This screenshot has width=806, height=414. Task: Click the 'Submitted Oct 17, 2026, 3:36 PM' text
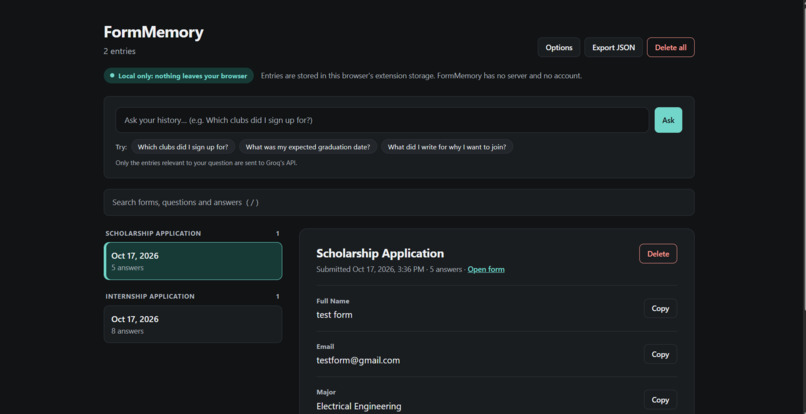coord(370,269)
